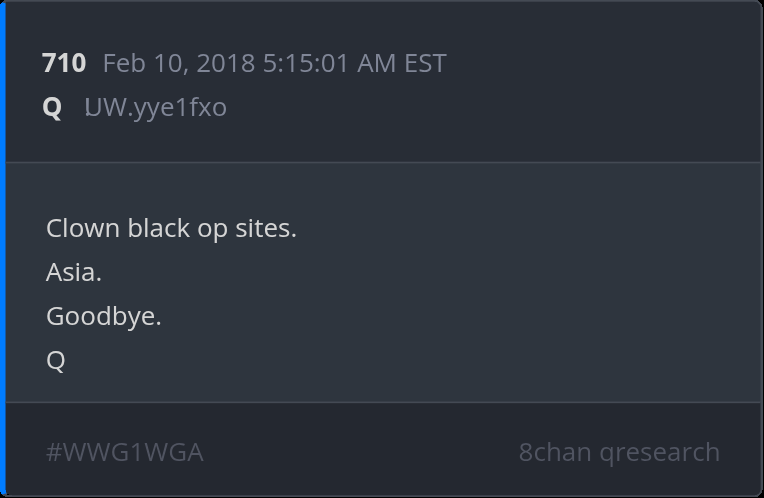Click empty footer space between hashtag and source

pyautogui.click(x=360, y=452)
